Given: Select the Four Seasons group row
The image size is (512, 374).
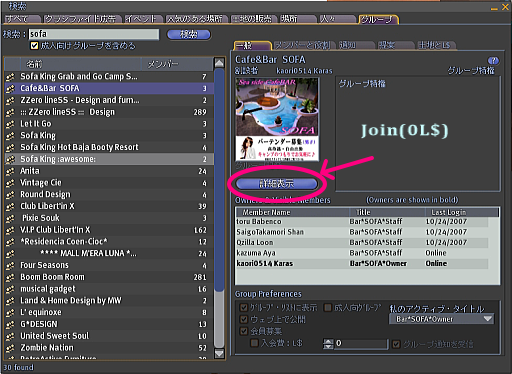Looking at the screenshot, I should (x=109, y=265).
